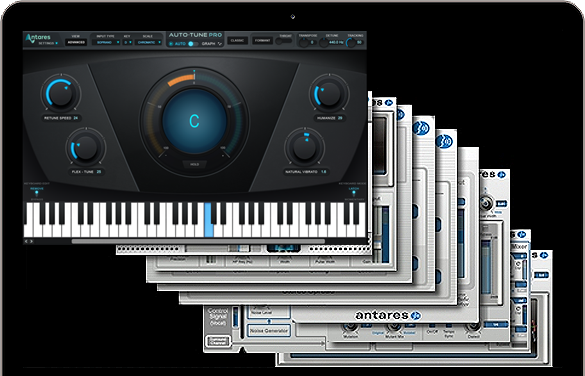Click the keyboard horizontal scrollbar
The image size is (585, 376).
point(198,241)
